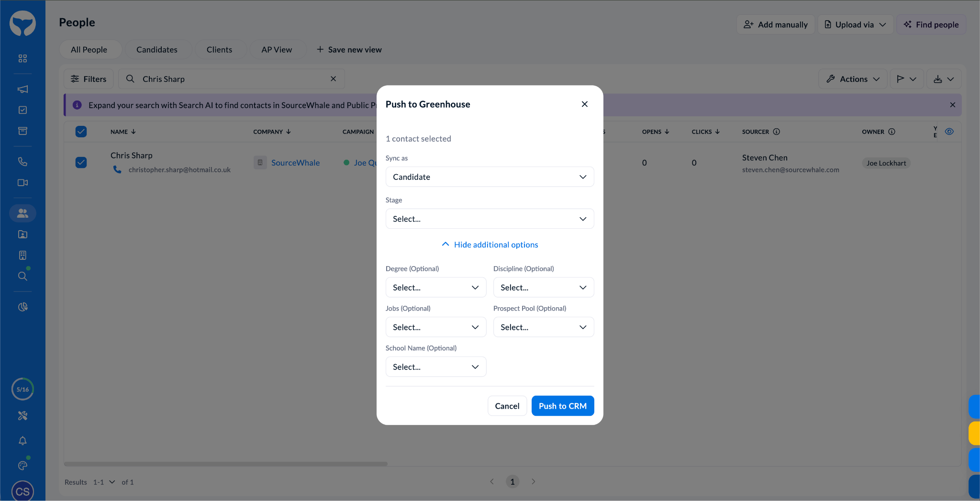The image size is (980, 501).
Task: Open the archive box icon in sidebar
Action: (x=22, y=131)
